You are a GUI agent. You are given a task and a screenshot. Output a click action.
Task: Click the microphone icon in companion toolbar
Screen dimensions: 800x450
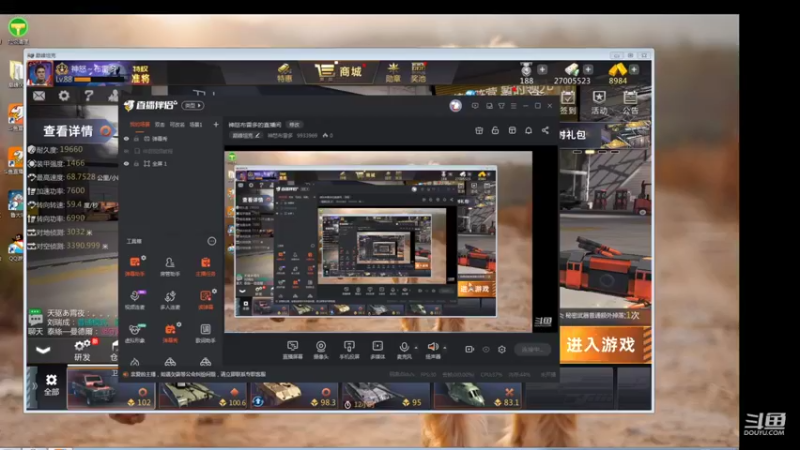pyautogui.click(x=404, y=347)
